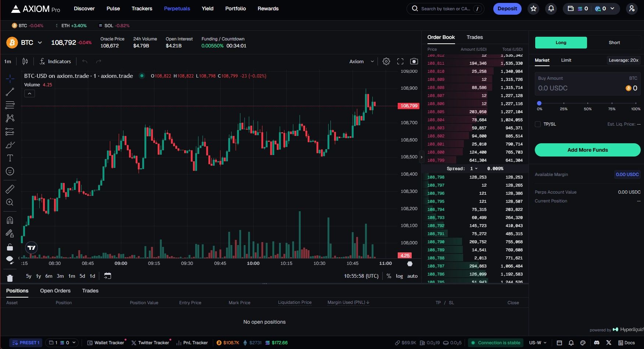Open chart settings gear icon
The image size is (644, 349).
386,61
